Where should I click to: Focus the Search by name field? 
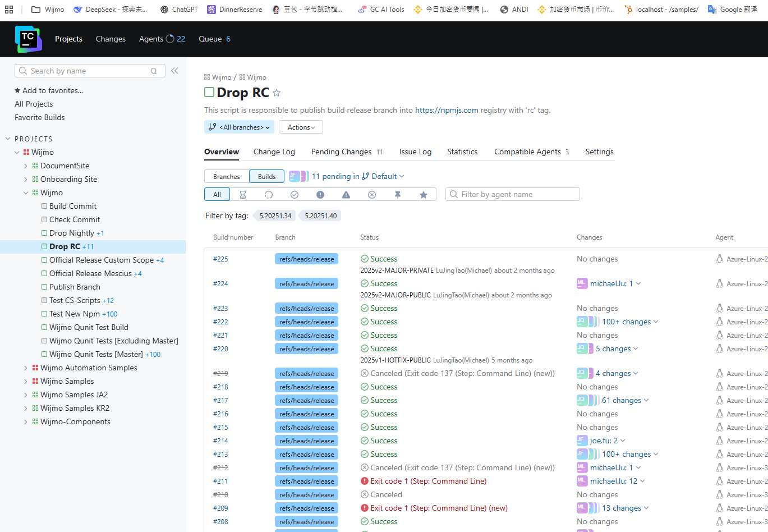click(90, 71)
